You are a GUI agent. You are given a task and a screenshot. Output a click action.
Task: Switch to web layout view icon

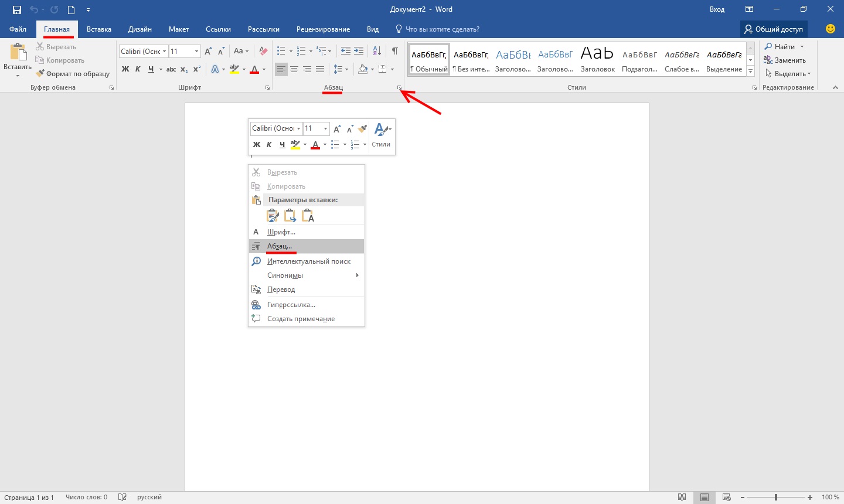click(726, 497)
